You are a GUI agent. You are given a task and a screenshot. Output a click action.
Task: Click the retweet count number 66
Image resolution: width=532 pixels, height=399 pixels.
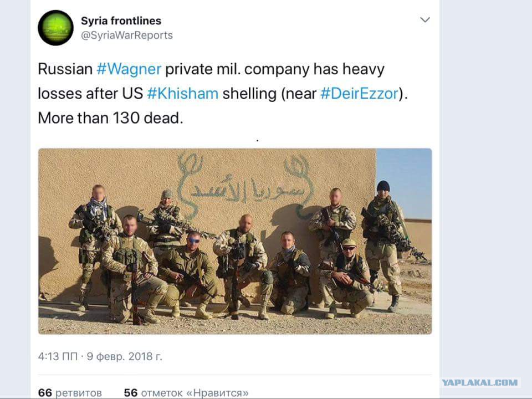tap(45, 392)
